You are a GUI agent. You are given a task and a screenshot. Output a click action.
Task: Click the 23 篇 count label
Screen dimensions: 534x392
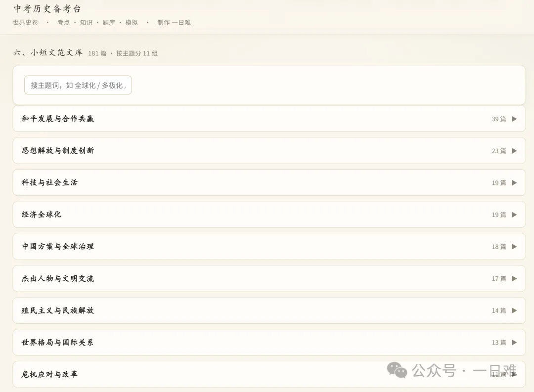[x=499, y=151]
